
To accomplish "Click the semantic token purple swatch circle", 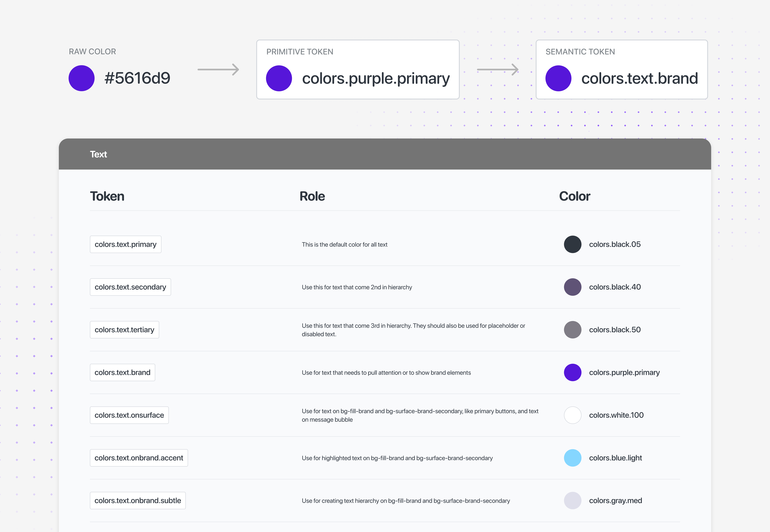I will [x=558, y=78].
